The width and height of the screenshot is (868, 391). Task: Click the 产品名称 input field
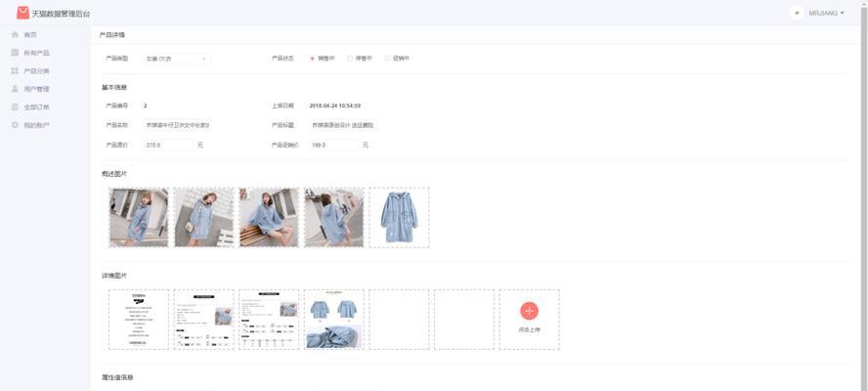coord(177,125)
